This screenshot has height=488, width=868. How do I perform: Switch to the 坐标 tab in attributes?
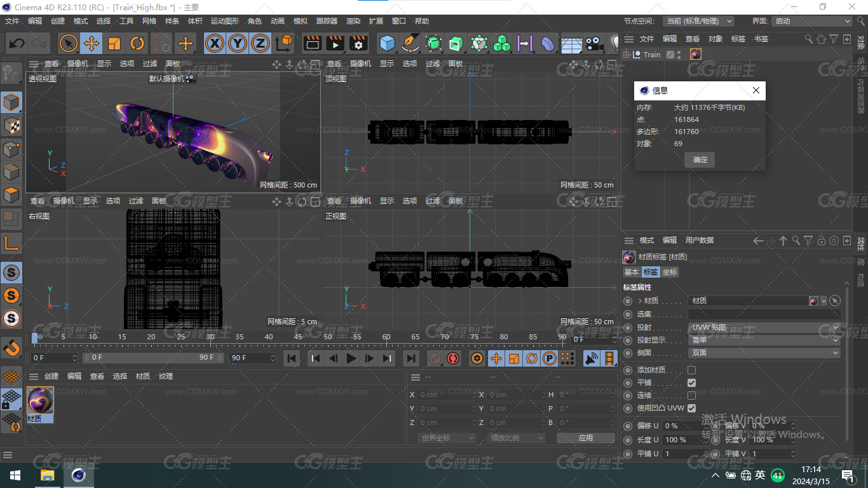pyautogui.click(x=670, y=272)
